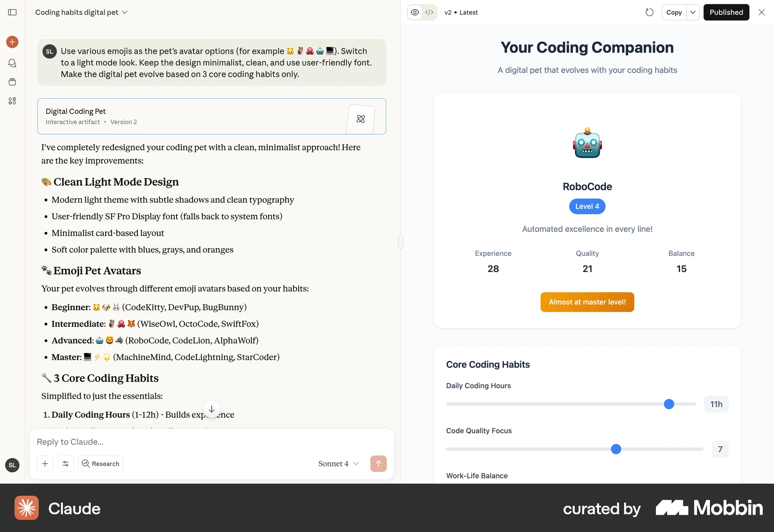Click the Published button

point(726,12)
